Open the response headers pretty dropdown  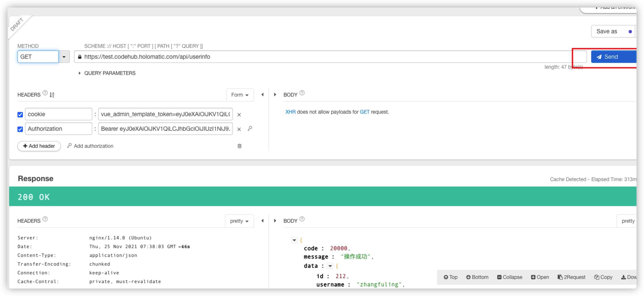tap(239, 221)
